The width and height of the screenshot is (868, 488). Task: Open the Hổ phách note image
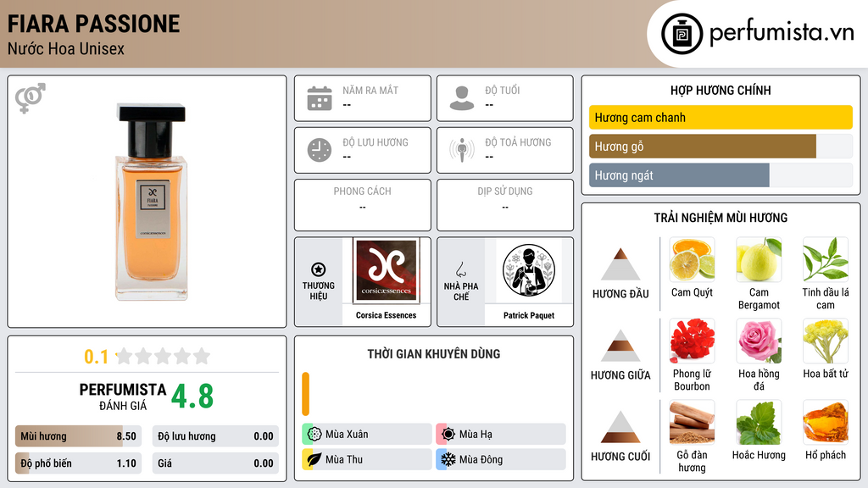click(826, 422)
